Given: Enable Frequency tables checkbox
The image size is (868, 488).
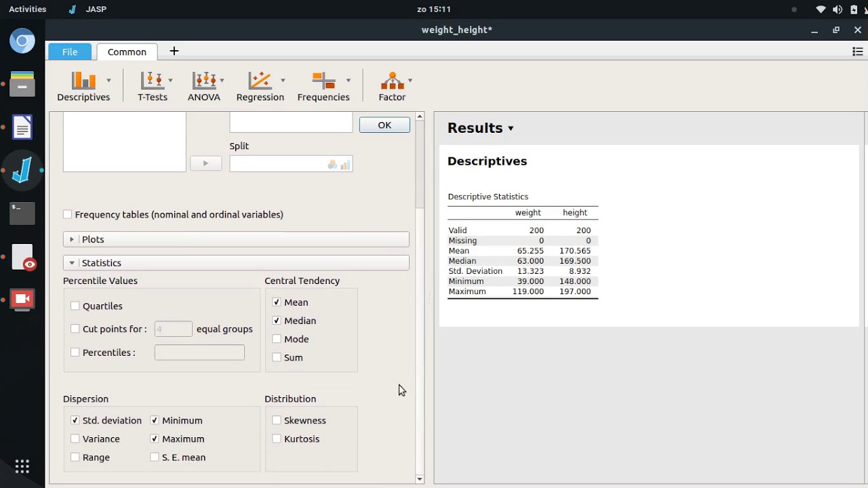Looking at the screenshot, I should 67,214.
